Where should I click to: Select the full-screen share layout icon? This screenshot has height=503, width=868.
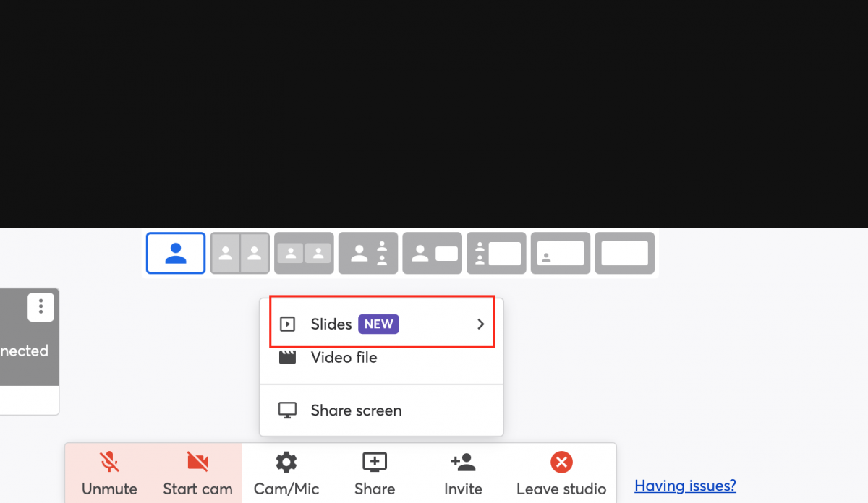tap(625, 253)
